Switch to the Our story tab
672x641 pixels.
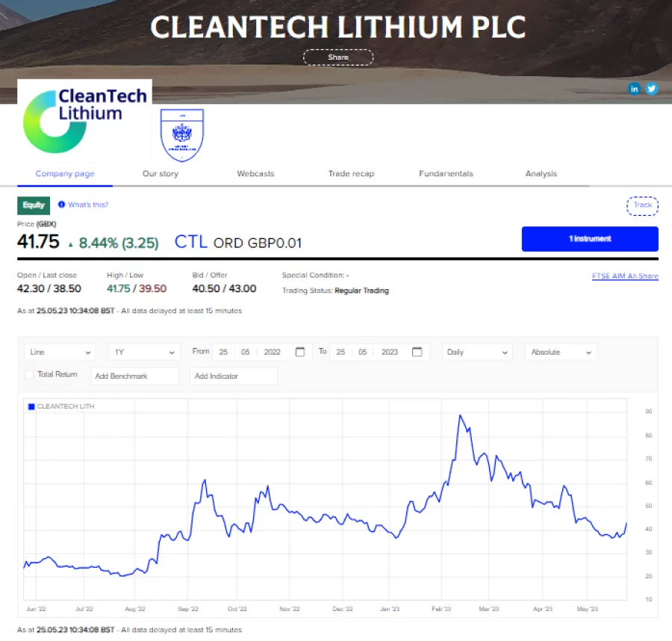point(161,173)
